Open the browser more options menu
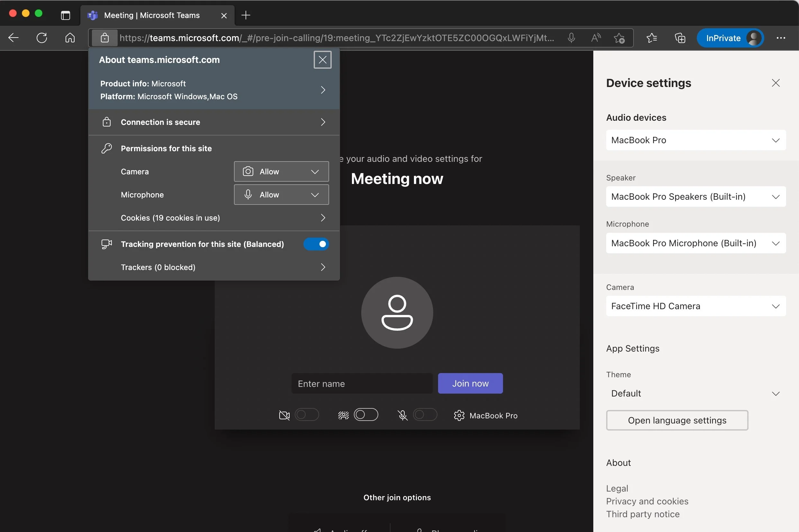Viewport: 799px width, 532px height. click(x=781, y=38)
